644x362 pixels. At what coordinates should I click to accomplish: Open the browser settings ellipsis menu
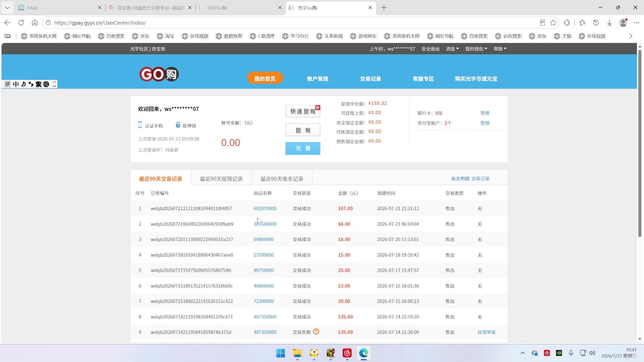637,22
